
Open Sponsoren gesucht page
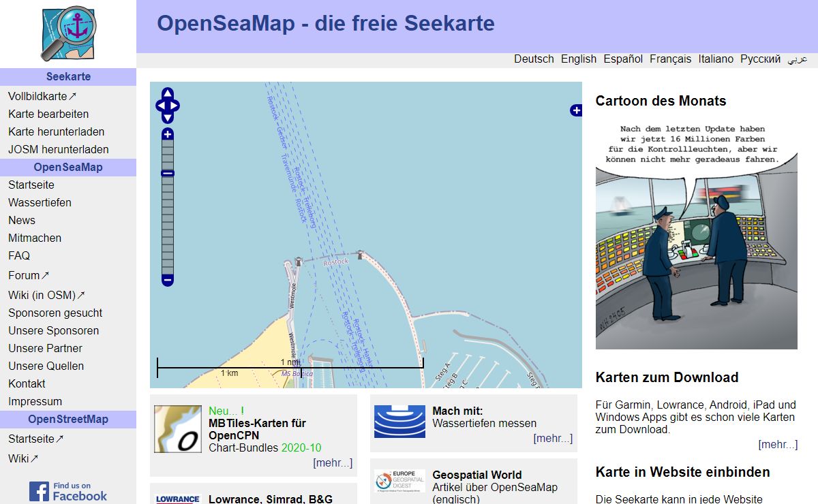pos(55,313)
